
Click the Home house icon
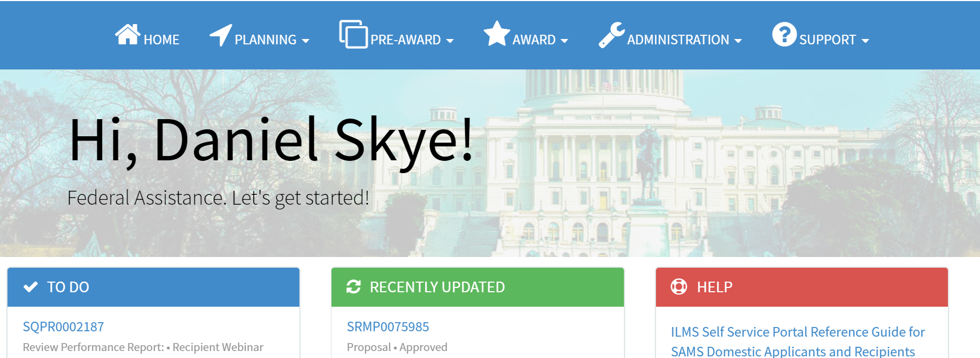coord(128,34)
